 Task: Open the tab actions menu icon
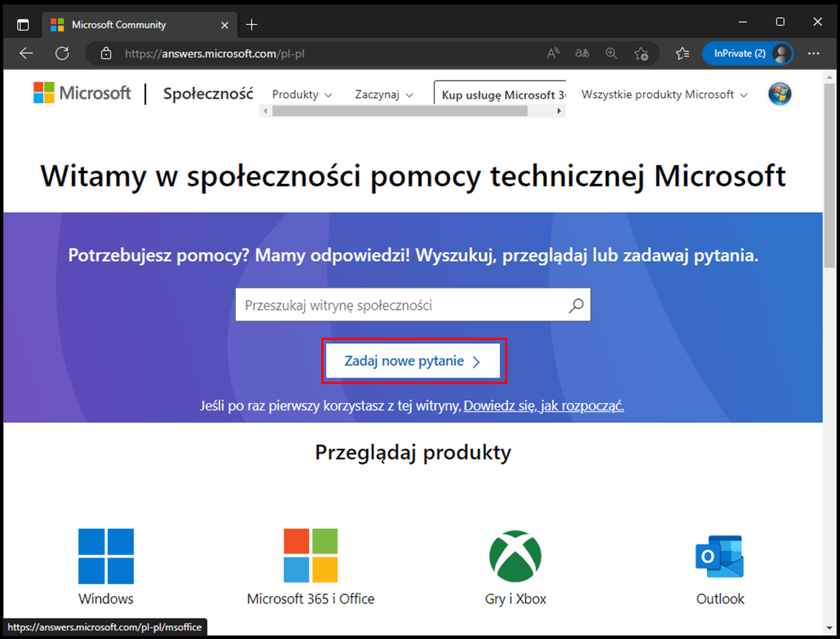(x=23, y=25)
